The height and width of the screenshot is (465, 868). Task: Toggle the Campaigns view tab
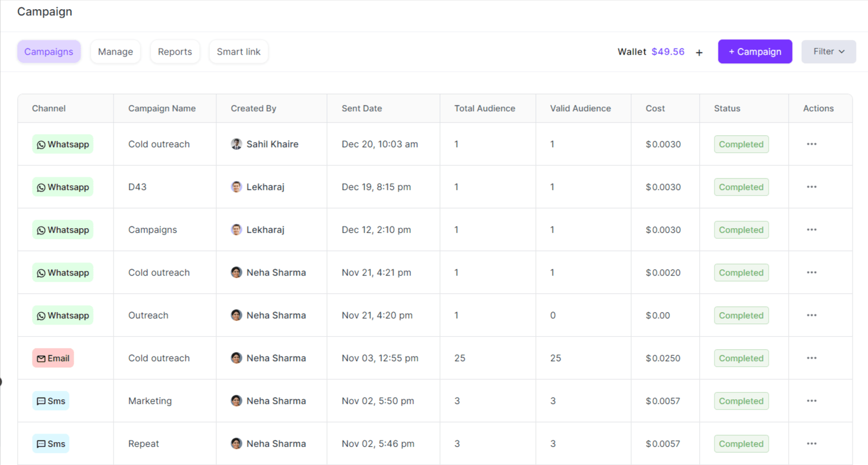click(49, 51)
